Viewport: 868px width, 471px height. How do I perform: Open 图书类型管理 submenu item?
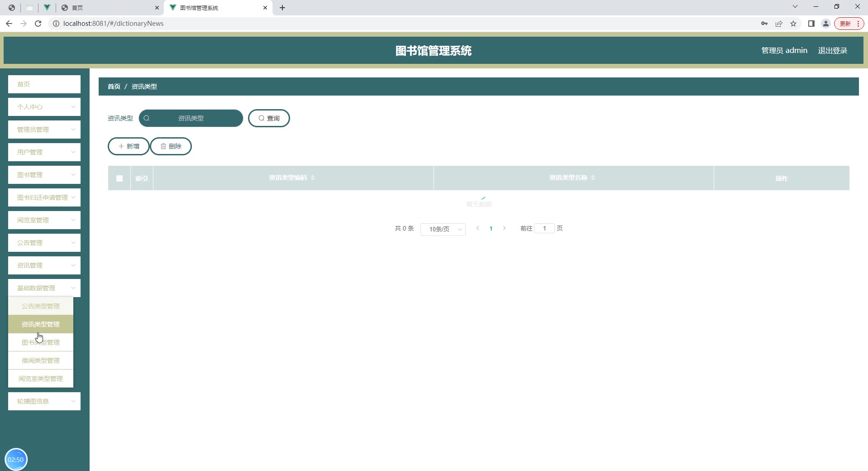pos(41,342)
